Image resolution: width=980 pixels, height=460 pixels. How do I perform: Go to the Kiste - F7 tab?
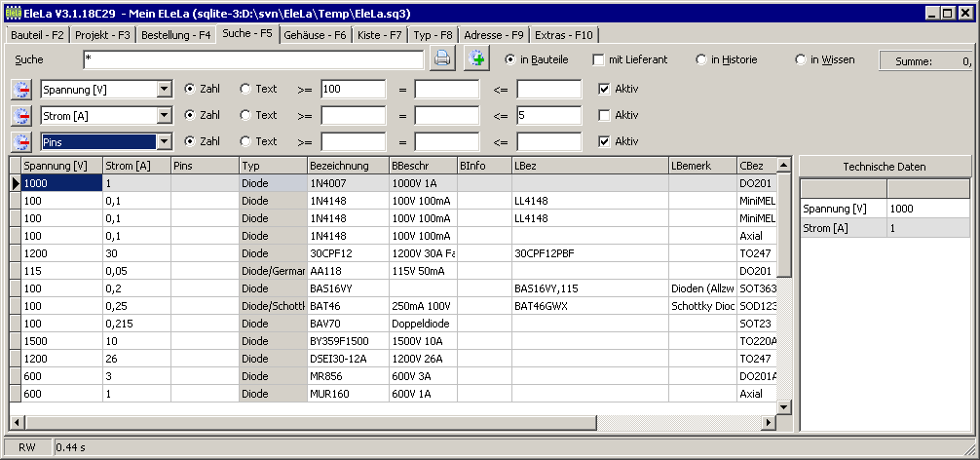pos(379,36)
